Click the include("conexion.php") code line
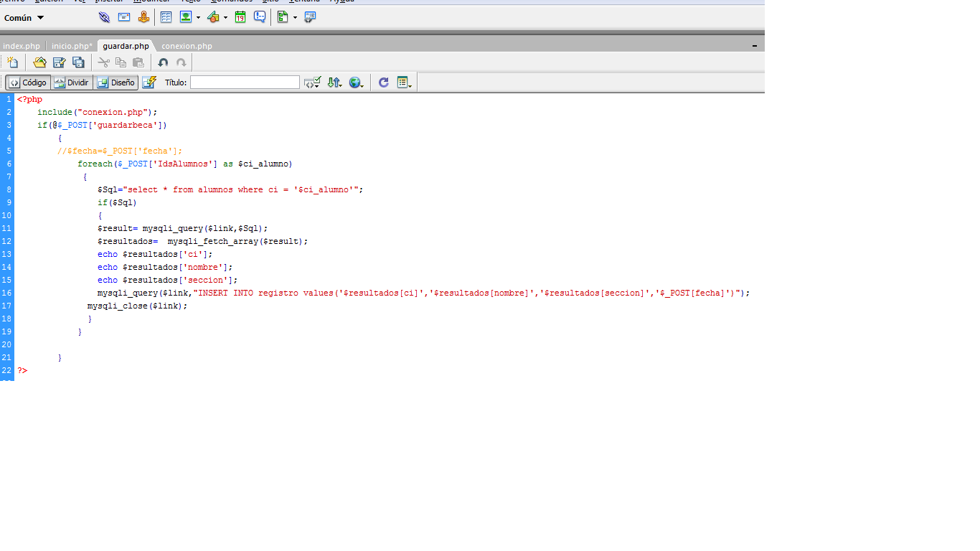This screenshot has width=980, height=551. [x=97, y=112]
